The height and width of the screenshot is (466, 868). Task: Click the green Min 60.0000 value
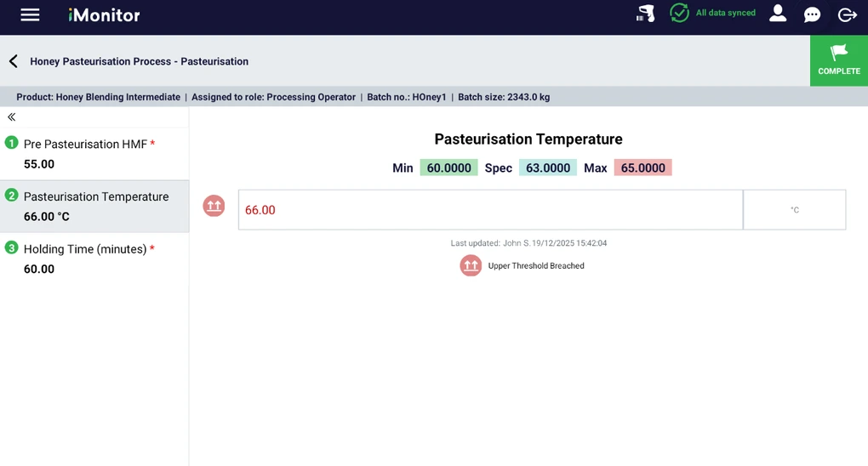(449, 168)
